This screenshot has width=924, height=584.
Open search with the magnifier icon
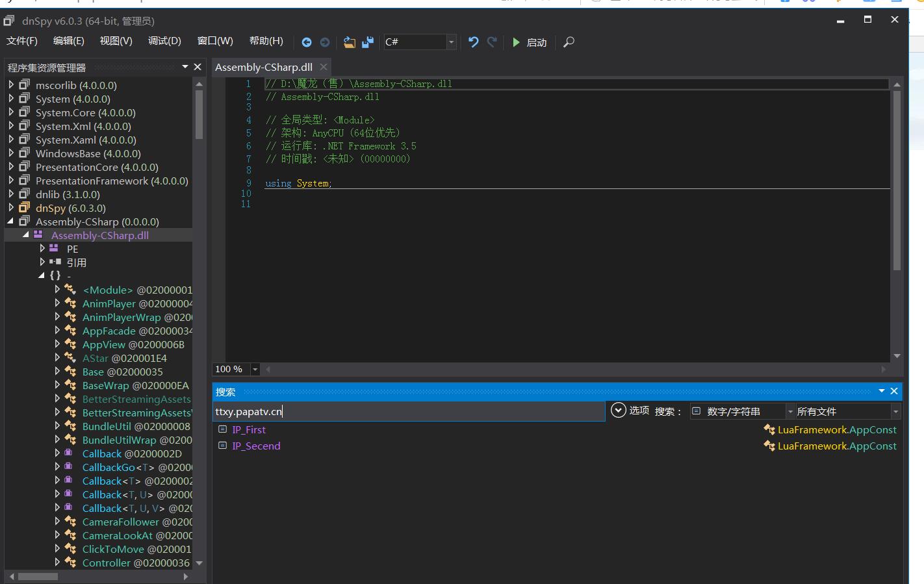point(569,42)
